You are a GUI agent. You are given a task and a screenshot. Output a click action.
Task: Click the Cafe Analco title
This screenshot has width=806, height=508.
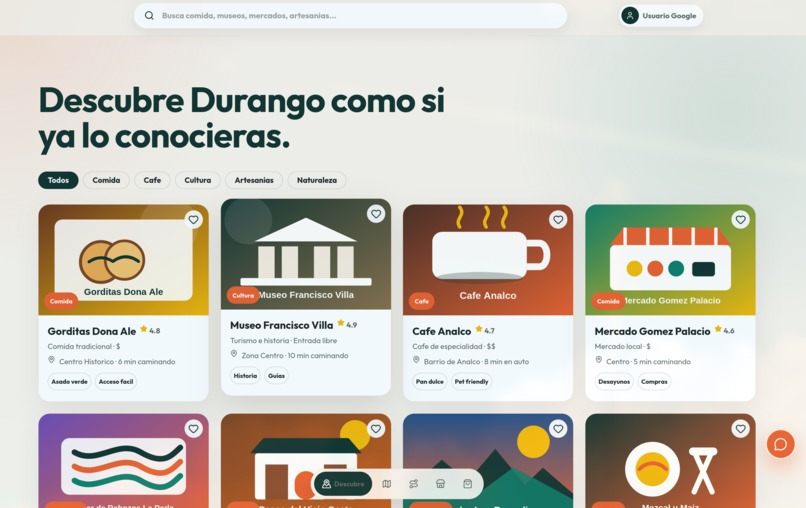[x=442, y=331]
